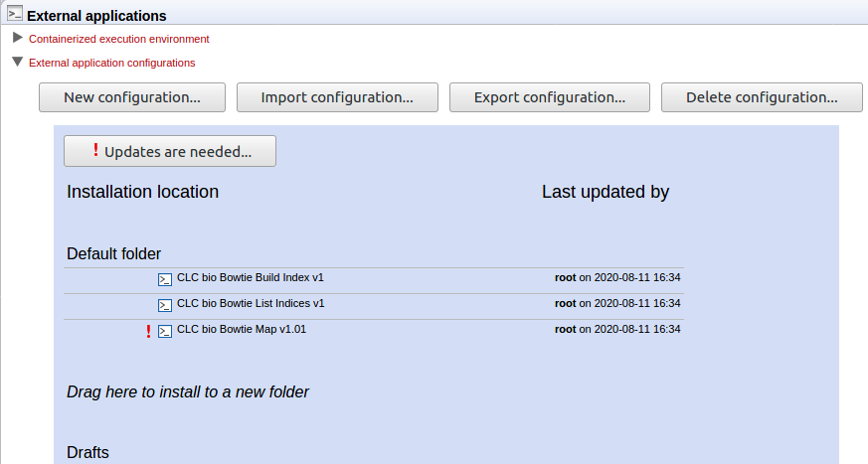Click the External application configurations section label

click(112, 63)
